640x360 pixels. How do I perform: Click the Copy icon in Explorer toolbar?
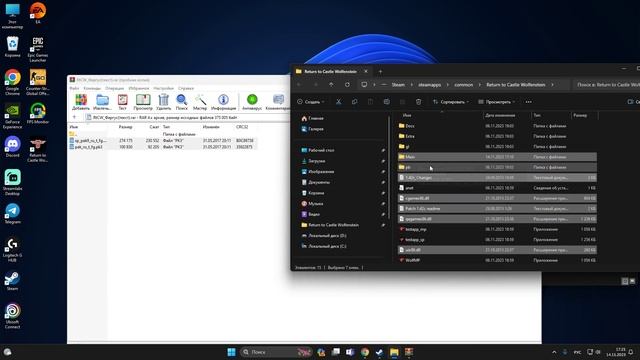[x=354, y=102]
